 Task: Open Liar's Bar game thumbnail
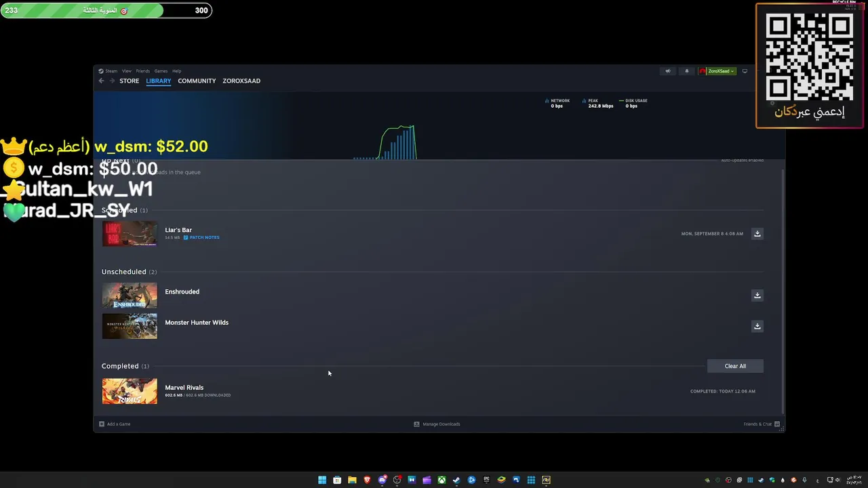130,234
